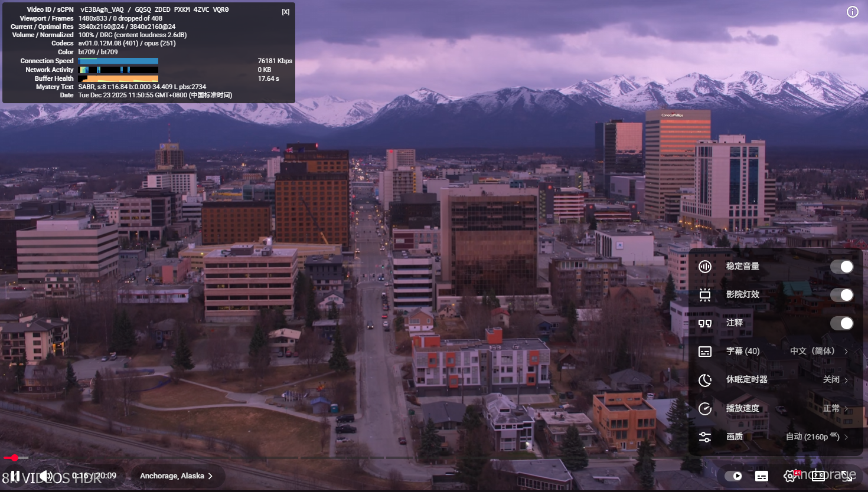
Task: Turn off the 注释 annotations switch
Action: coord(841,323)
